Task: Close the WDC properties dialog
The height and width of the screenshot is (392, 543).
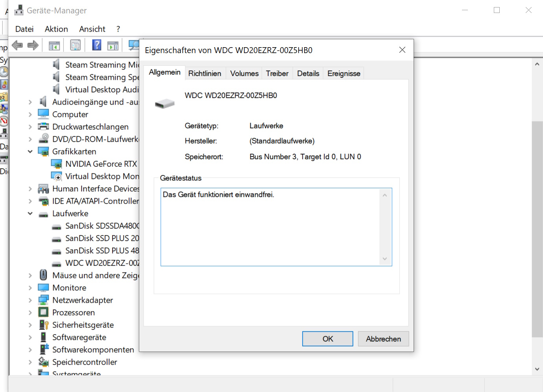Action: 402,50
